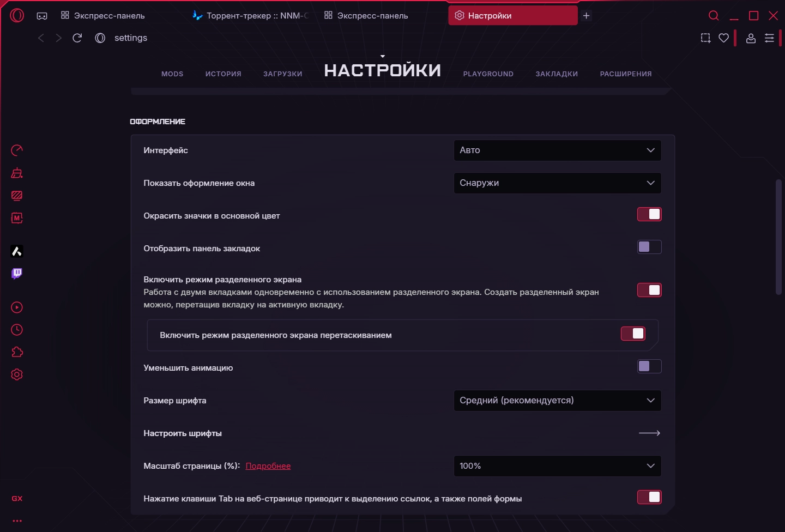Toggle the split screen mode switch beside its description
The height and width of the screenshot is (532, 785).
(x=649, y=290)
